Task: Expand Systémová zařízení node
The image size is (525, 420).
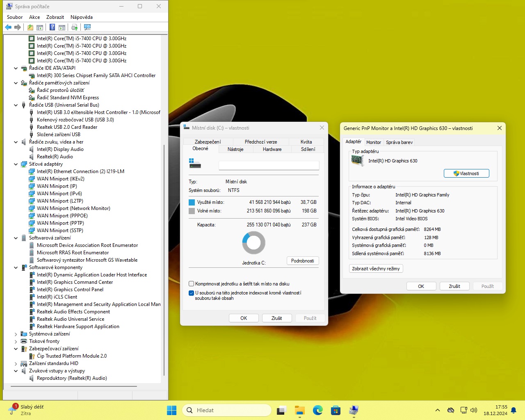Action: (x=16, y=334)
